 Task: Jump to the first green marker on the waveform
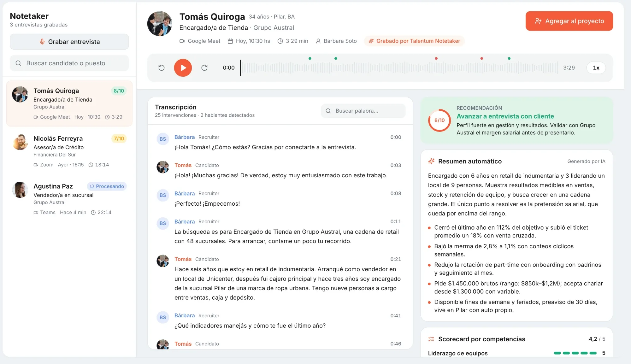point(310,58)
